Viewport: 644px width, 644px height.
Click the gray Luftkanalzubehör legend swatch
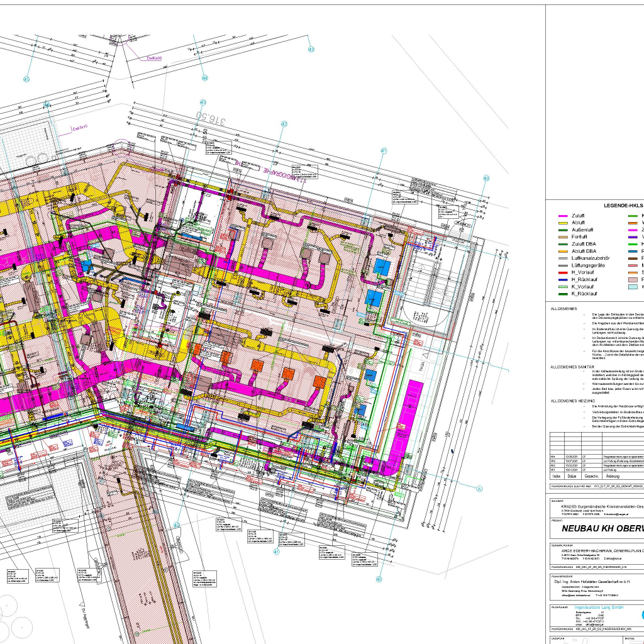click(563, 258)
